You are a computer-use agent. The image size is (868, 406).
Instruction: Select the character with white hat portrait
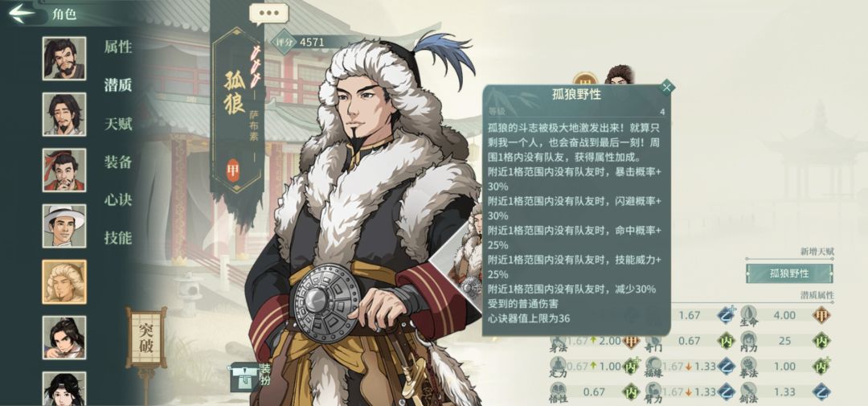coord(64,225)
